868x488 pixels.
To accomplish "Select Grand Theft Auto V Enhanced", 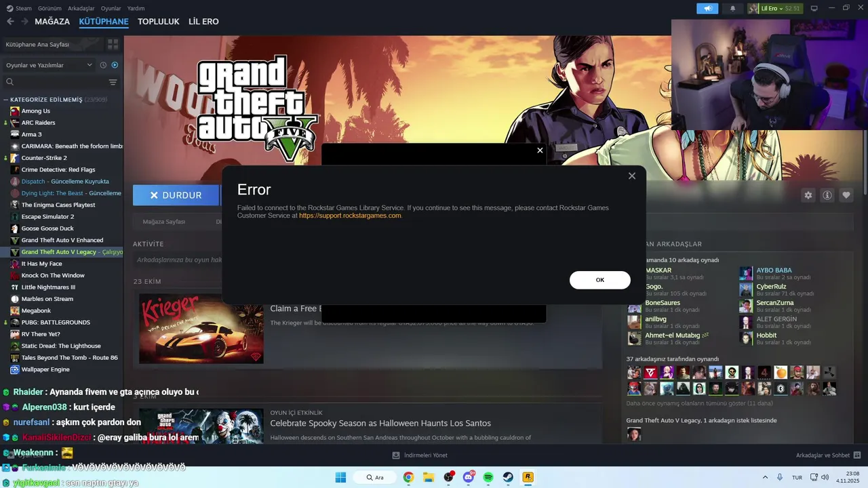I will tap(62, 240).
